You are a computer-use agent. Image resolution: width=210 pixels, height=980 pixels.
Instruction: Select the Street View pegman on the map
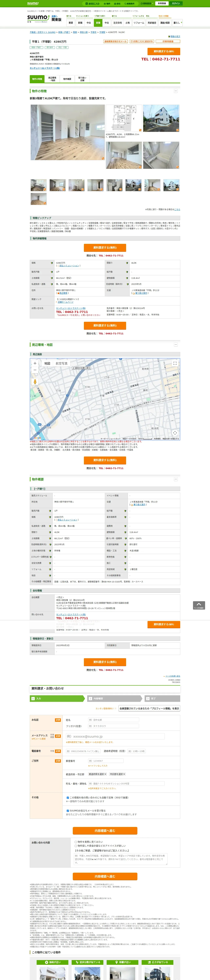[35, 382]
